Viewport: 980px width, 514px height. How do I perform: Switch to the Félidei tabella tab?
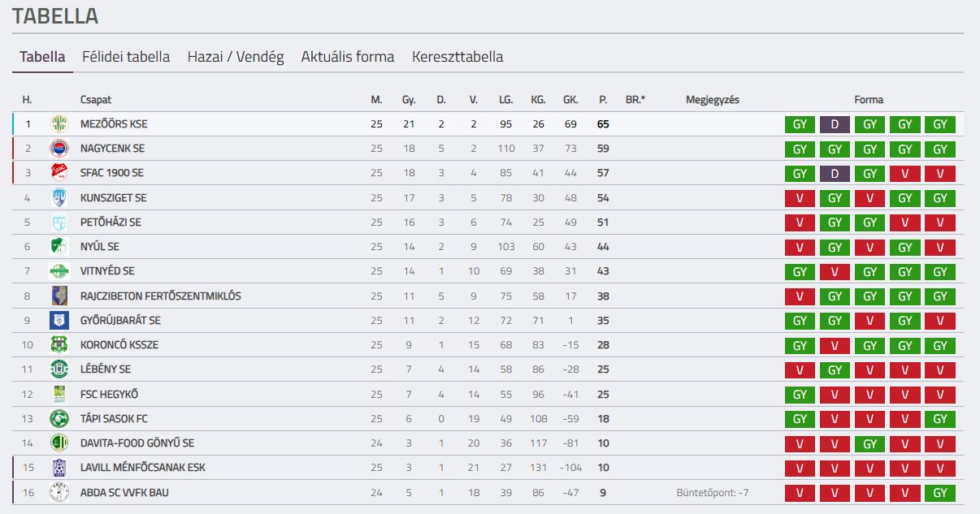[x=126, y=57]
